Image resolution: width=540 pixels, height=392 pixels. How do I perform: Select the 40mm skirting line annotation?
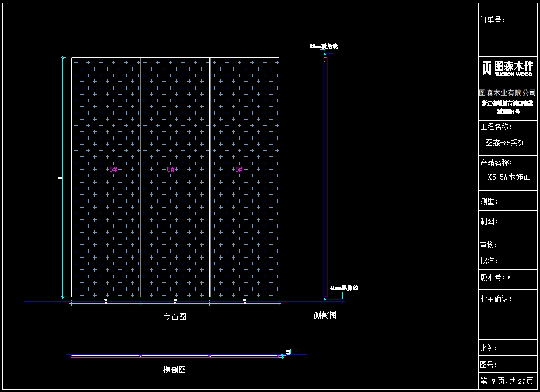343,288
